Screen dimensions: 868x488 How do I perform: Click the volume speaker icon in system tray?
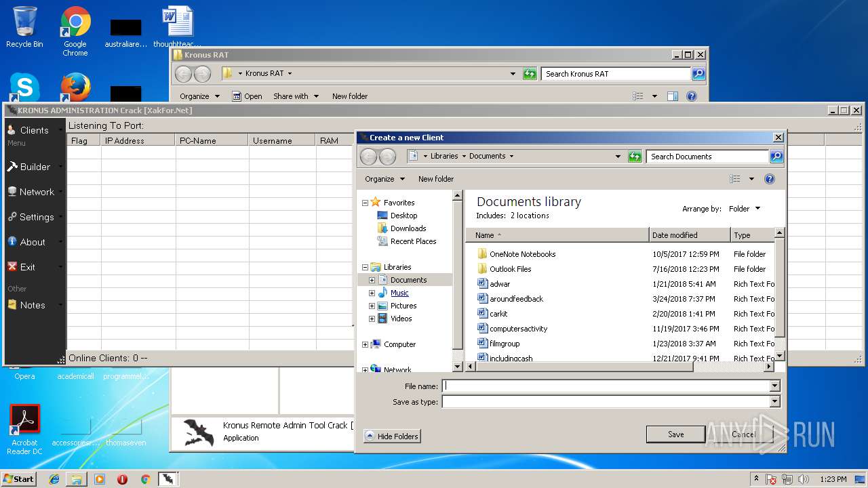point(804,479)
